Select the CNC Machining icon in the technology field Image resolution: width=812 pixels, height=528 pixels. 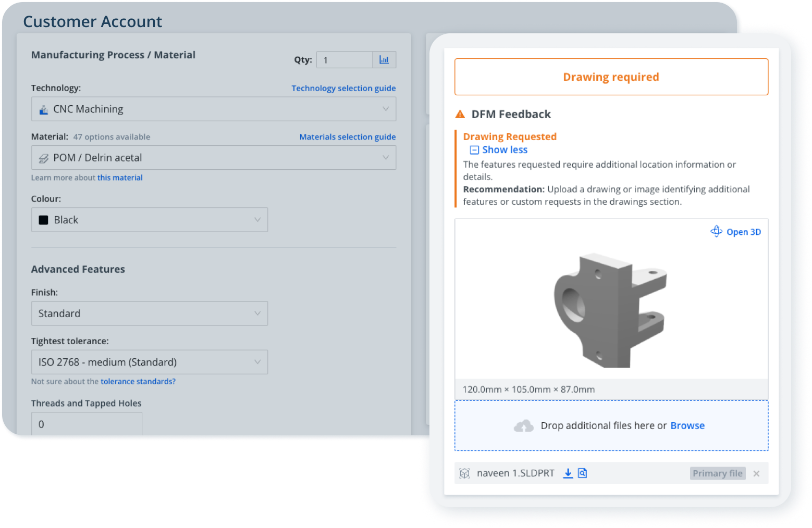tap(44, 109)
